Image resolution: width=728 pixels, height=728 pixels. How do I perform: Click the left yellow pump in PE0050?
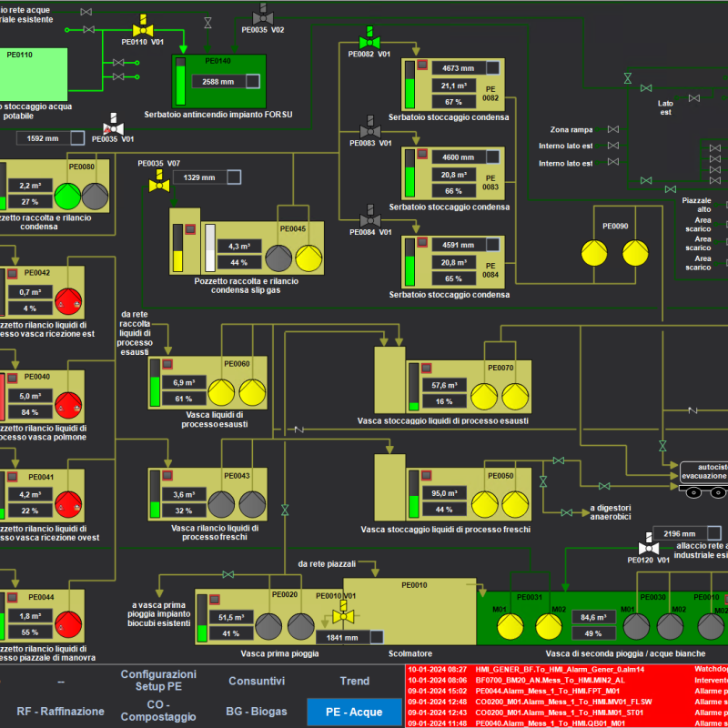485,504
